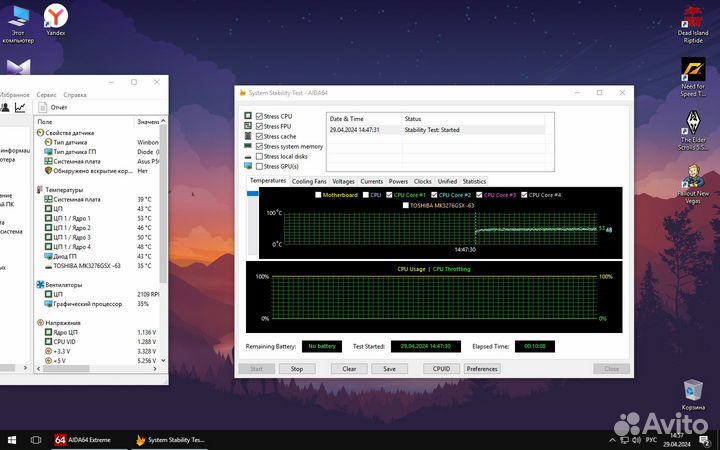Screen dimensions: 720x450
Task: Select the Температуры thermometer section icon
Action: pyautogui.click(x=40, y=190)
